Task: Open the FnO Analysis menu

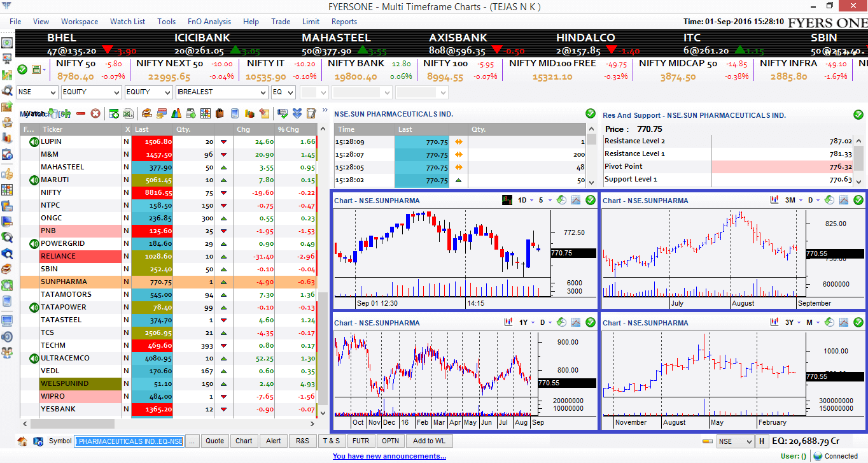Action: click(209, 22)
